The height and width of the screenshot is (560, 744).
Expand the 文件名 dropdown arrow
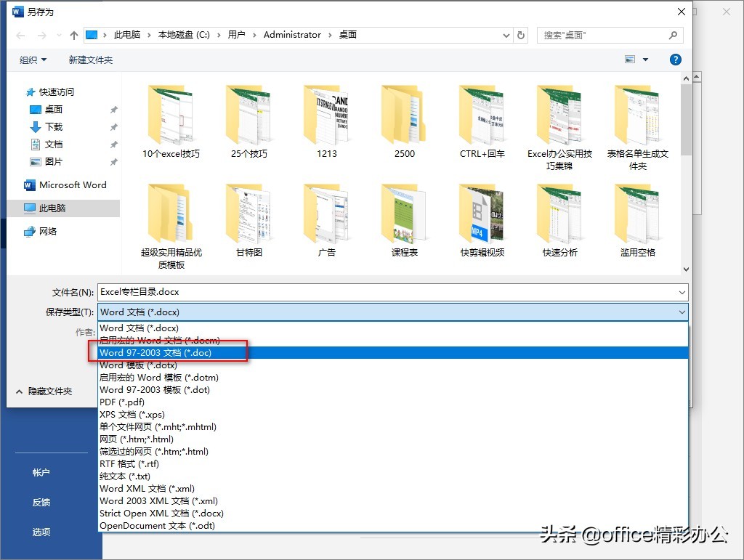point(682,293)
